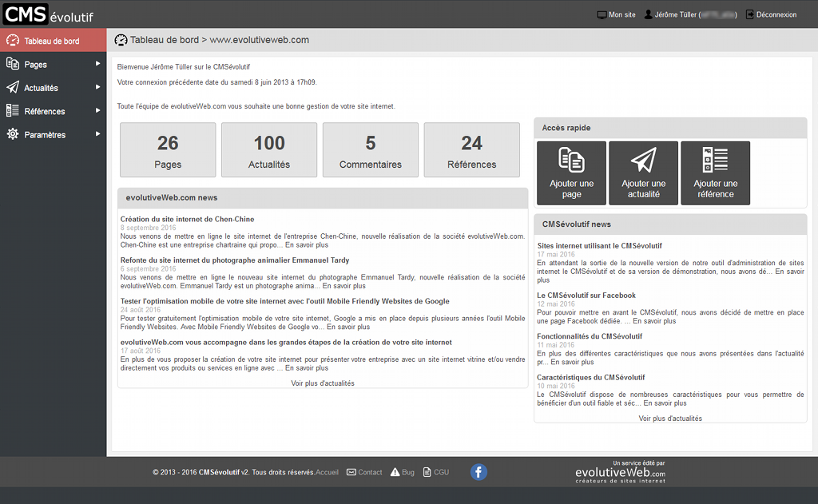Click the Accès rapide panel header
This screenshot has height=504, width=818.
[x=670, y=128]
